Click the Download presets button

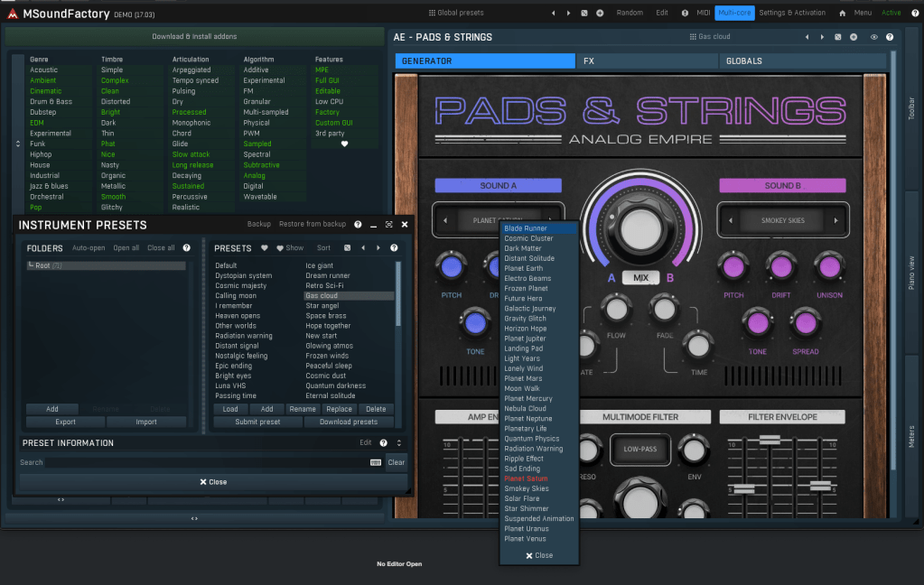(349, 422)
